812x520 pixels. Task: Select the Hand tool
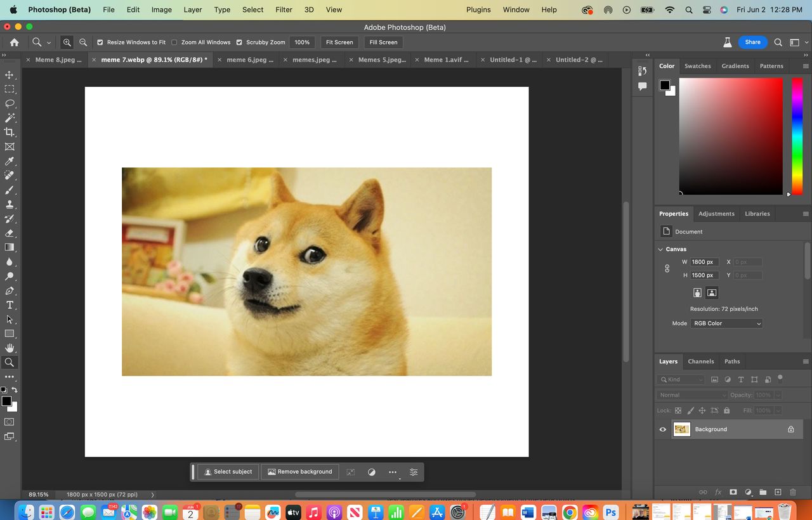click(x=10, y=348)
